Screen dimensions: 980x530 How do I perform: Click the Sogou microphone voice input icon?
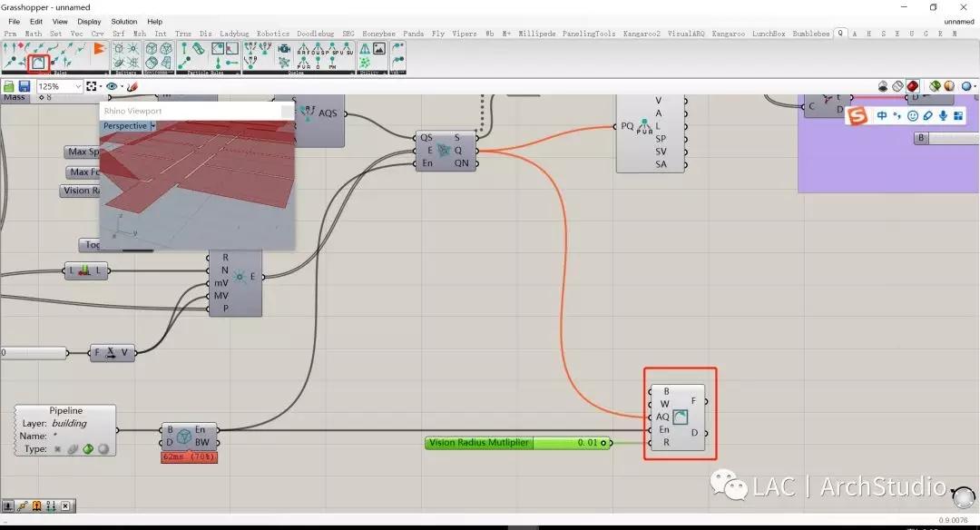(x=943, y=115)
